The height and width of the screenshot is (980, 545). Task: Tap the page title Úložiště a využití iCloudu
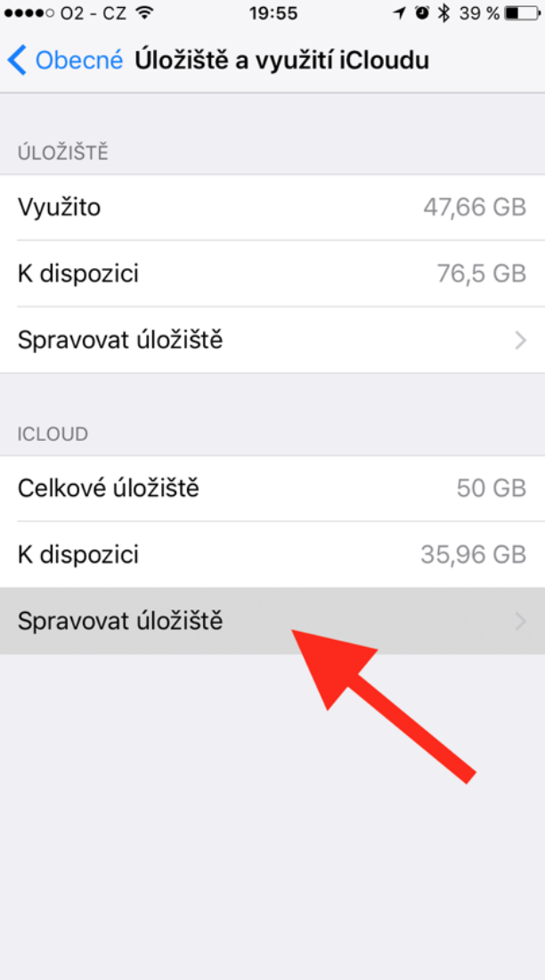click(x=282, y=61)
